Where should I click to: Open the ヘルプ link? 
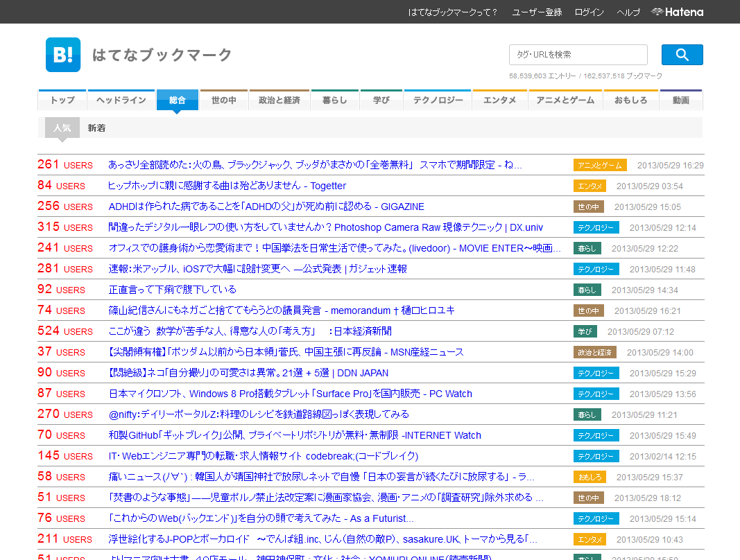click(628, 12)
